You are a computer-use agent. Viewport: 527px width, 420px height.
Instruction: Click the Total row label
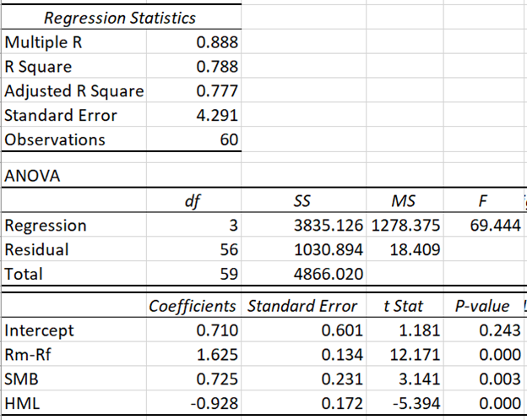[x=24, y=274]
